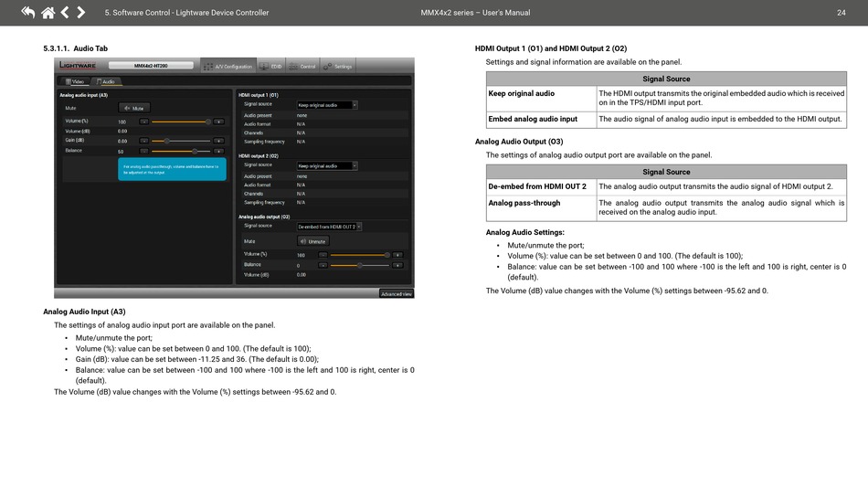Increase analog input Gain (dB) with plus
868x487 pixels.
click(218, 141)
